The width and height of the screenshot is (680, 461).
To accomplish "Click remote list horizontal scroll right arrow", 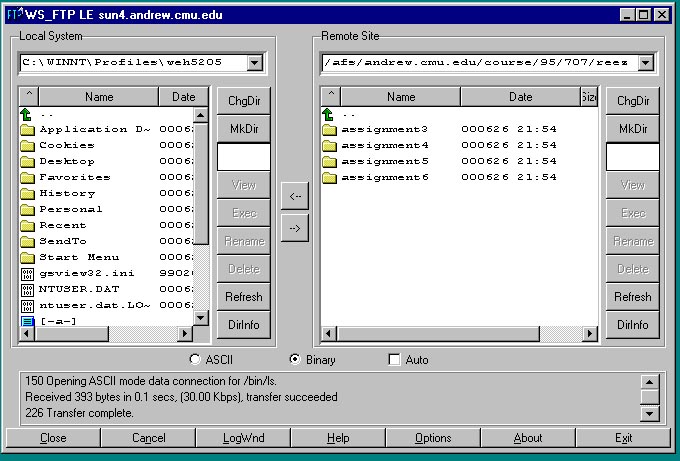I will click(x=590, y=333).
